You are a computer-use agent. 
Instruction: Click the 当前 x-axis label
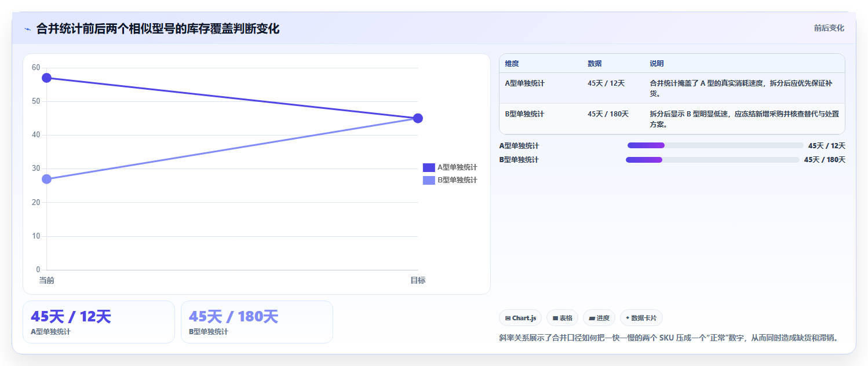click(47, 280)
